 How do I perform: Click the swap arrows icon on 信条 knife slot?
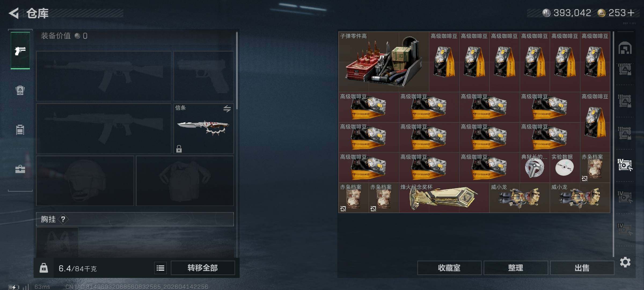227,109
